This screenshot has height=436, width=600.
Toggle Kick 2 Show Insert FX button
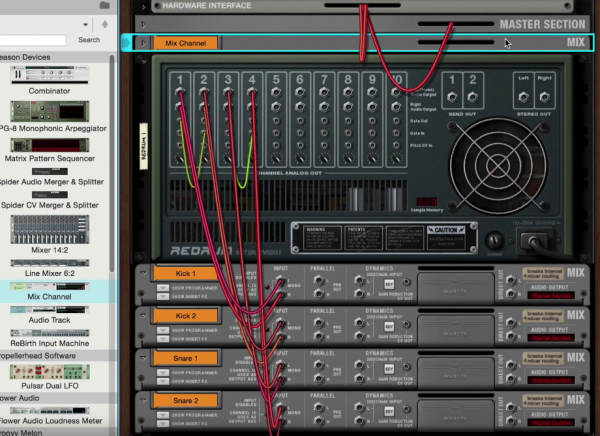(163, 339)
